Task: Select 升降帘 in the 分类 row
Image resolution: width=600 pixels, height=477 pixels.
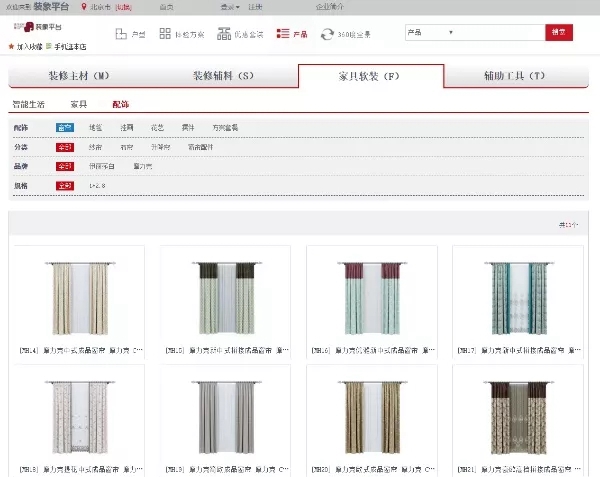Action: [x=161, y=147]
